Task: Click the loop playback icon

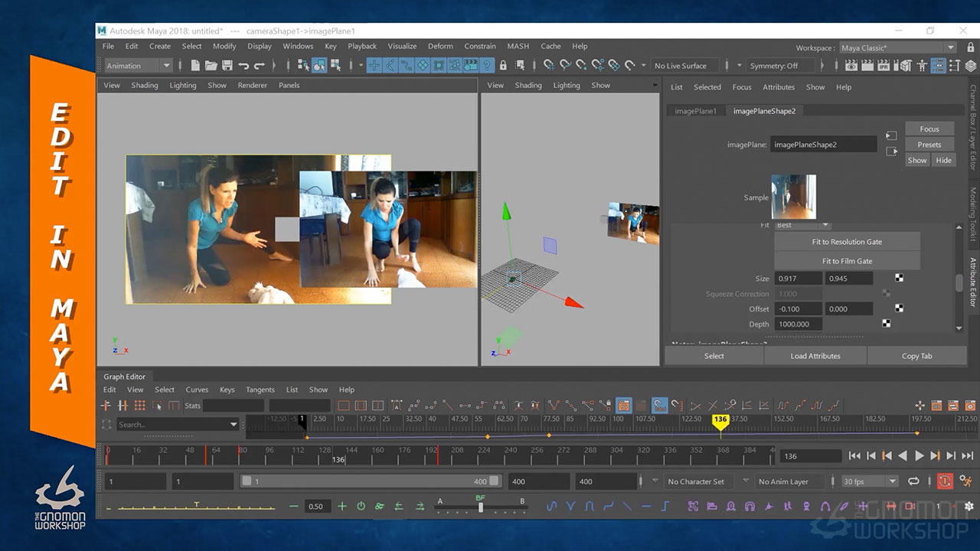Action: (x=913, y=481)
